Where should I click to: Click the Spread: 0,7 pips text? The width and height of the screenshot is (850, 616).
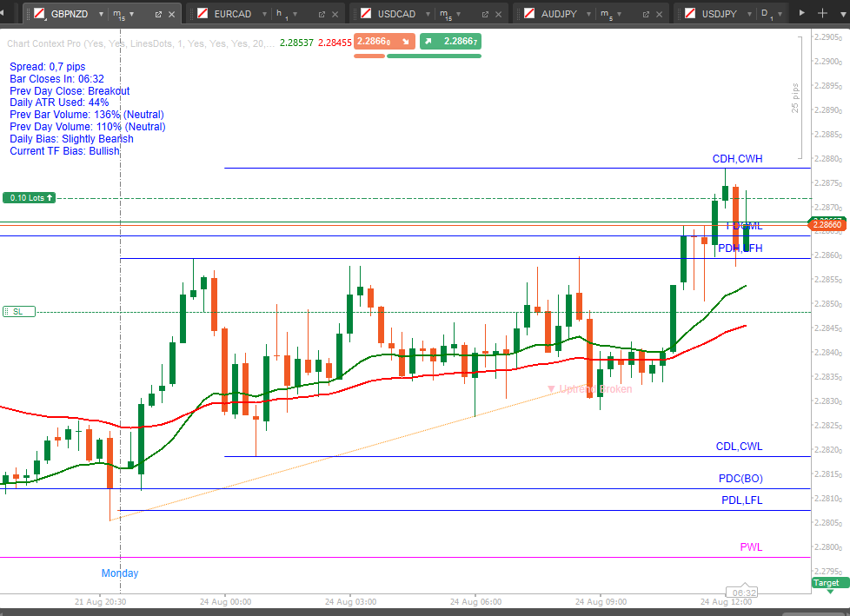tap(48, 67)
